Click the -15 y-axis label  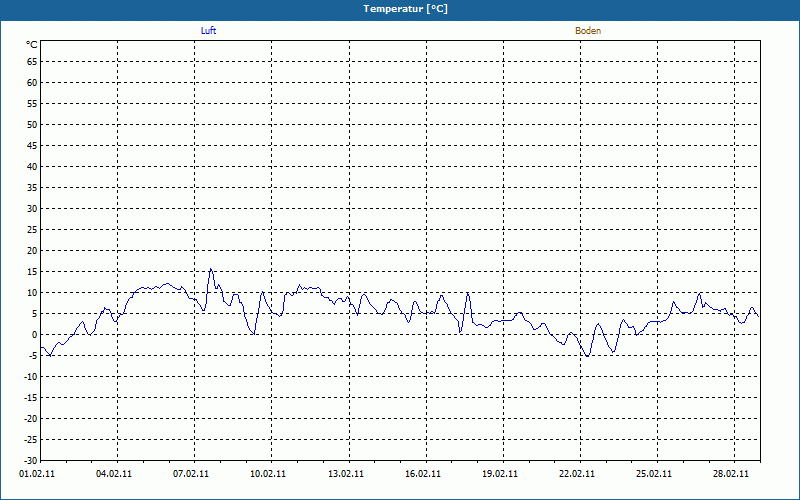[x=31, y=397]
